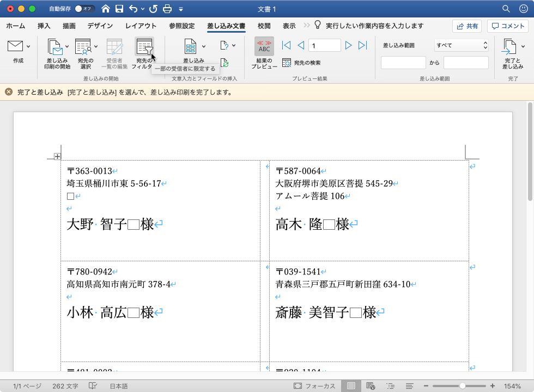Image resolution: width=534 pixels, height=392 pixels.
Task: Switch to web layout view icon
Action: click(371, 386)
